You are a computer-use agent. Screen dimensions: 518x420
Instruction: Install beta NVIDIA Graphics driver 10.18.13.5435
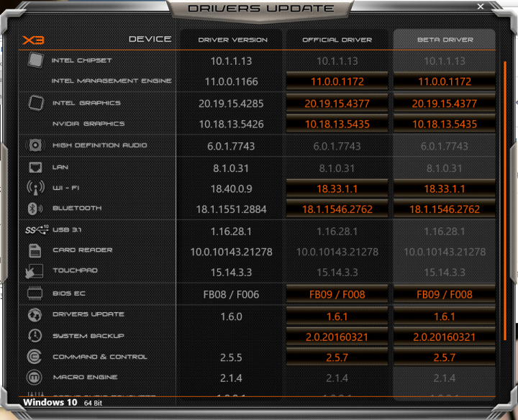coord(445,124)
